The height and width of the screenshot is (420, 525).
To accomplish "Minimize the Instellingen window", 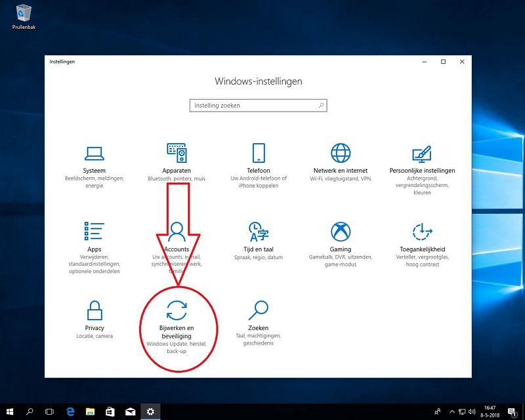I will click(x=425, y=62).
